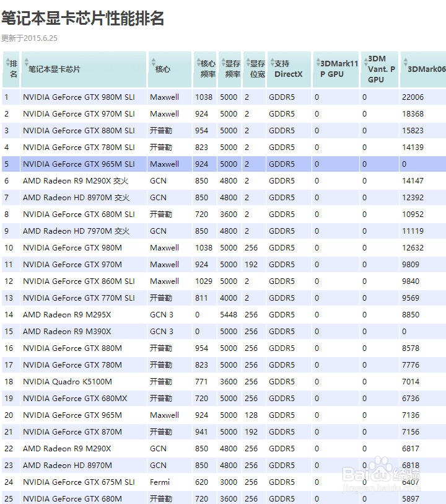The width and height of the screenshot is (446, 504).
Task: Sort by 显存位宽 using its arrow icon
Action: coord(248,62)
